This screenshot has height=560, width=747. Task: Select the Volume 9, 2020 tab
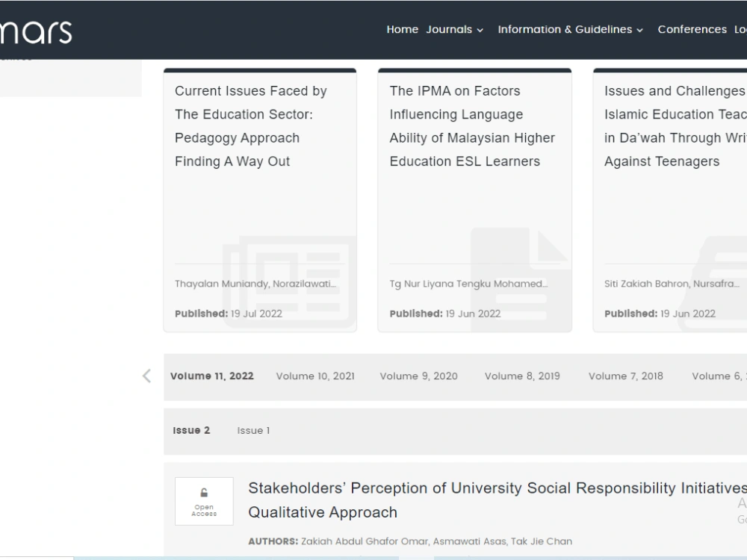[418, 376]
